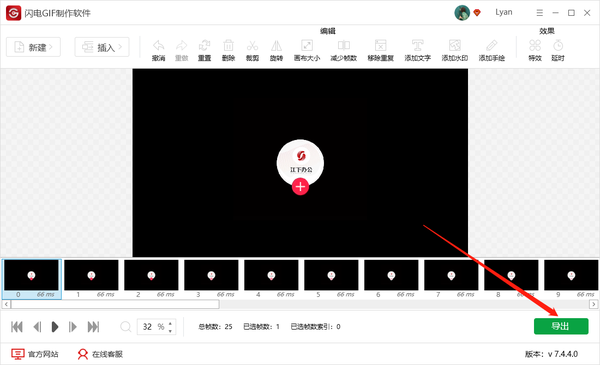The width and height of the screenshot is (600, 365).
Task: Open the 在线客服 (online support) link
Action: pos(100,354)
